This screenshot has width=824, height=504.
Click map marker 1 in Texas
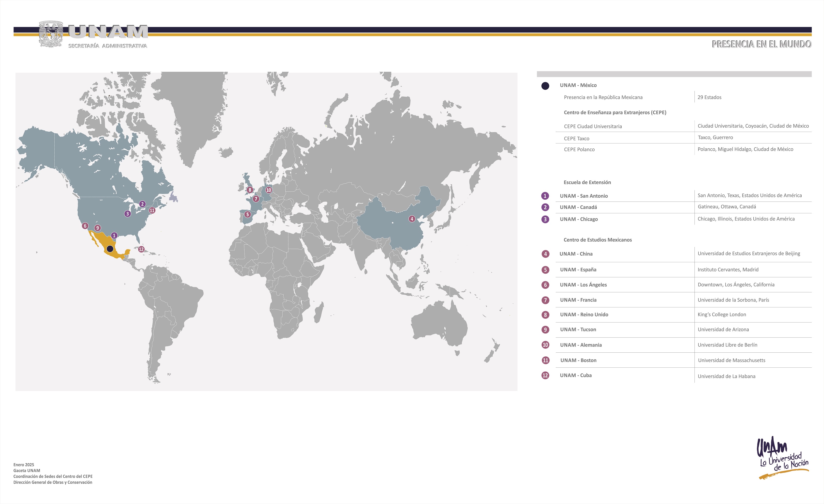pyautogui.click(x=114, y=236)
